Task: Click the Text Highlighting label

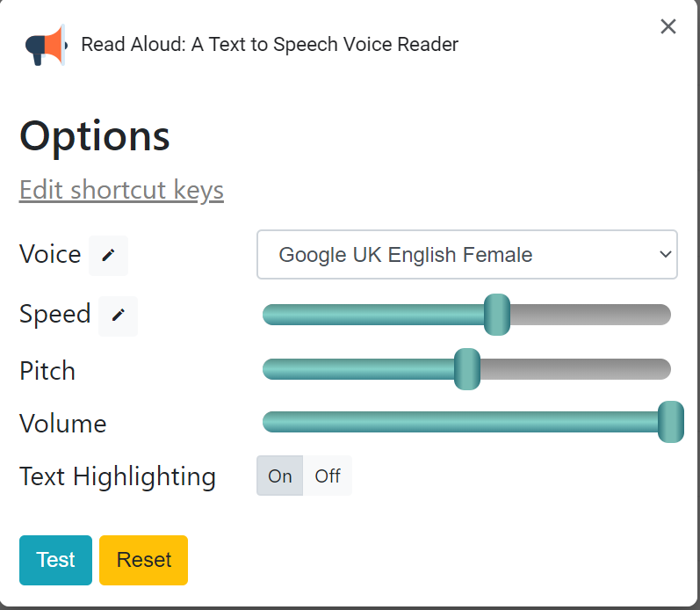Action: click(x=118, y=476)
